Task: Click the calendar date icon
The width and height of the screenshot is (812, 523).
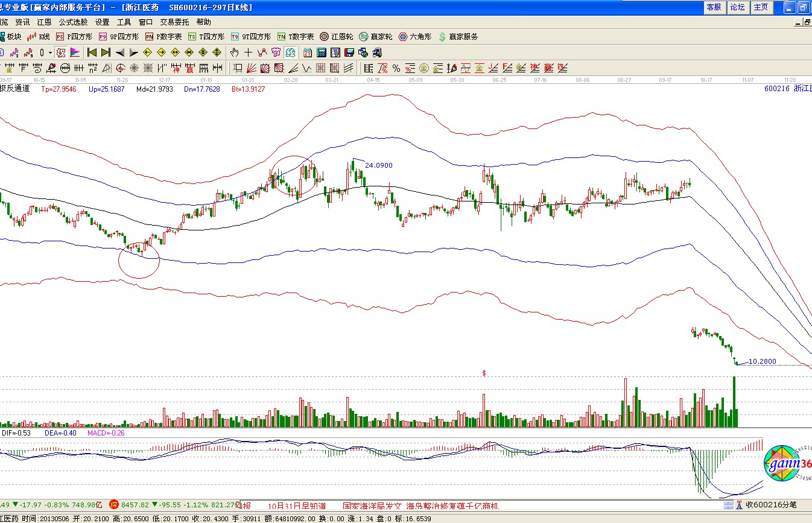Action: click(x=308, y=52)
